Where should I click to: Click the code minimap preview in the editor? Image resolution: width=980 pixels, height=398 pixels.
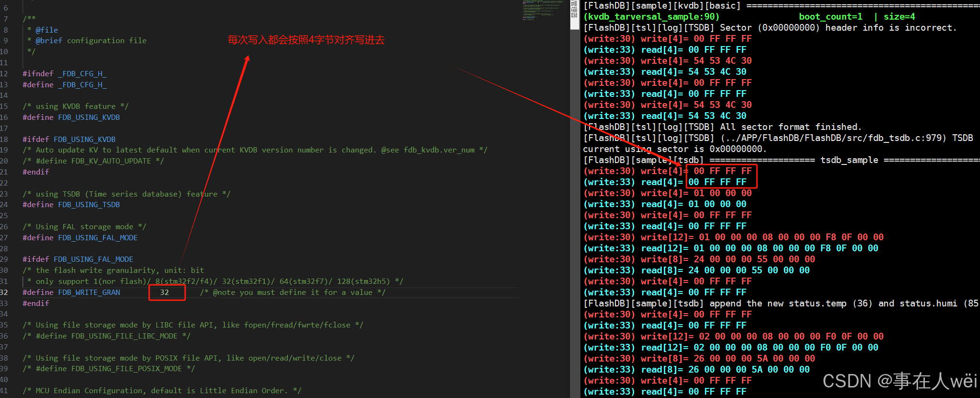tap(542, 10)
